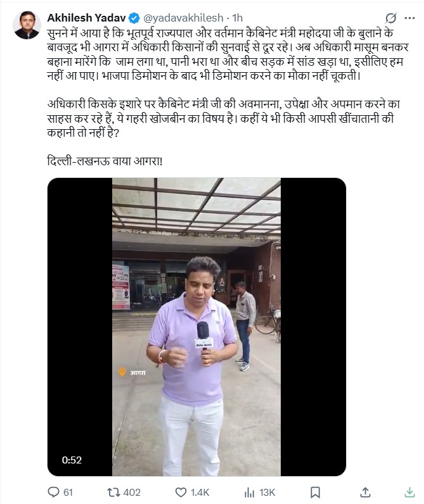Open the repost arrows menu
The height and width of the screenshot is (504, 424).
(113, 492)
